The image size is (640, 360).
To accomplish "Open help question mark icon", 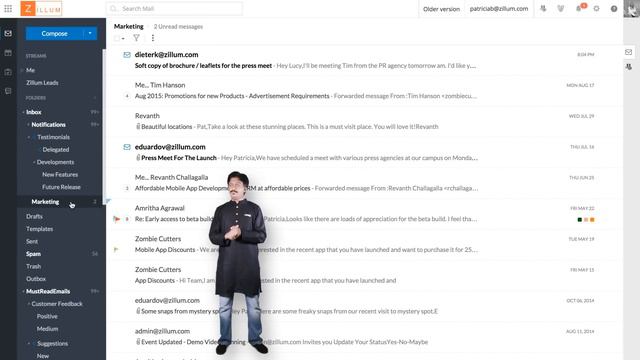I will pyautogui.click(x=614, y=9).
